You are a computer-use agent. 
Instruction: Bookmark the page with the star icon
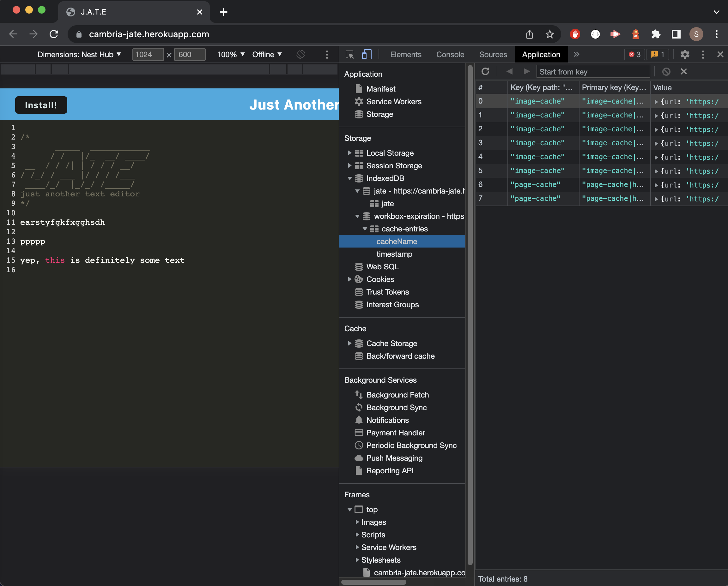(549, 34)
